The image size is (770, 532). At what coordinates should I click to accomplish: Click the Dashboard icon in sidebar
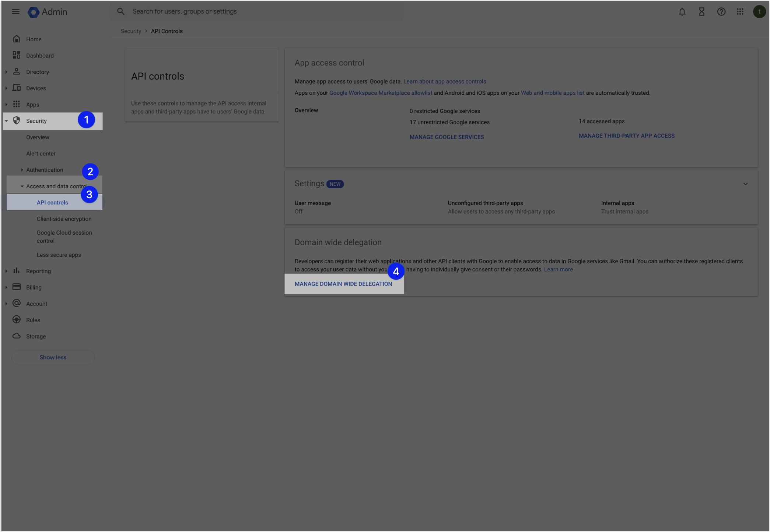pos(17,55)
